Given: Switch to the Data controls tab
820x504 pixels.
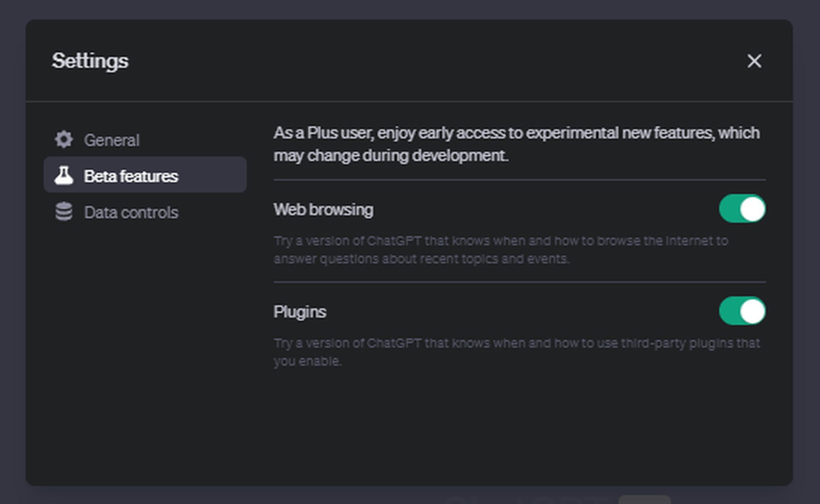Looking at the screenshot, I should (131, 212).
